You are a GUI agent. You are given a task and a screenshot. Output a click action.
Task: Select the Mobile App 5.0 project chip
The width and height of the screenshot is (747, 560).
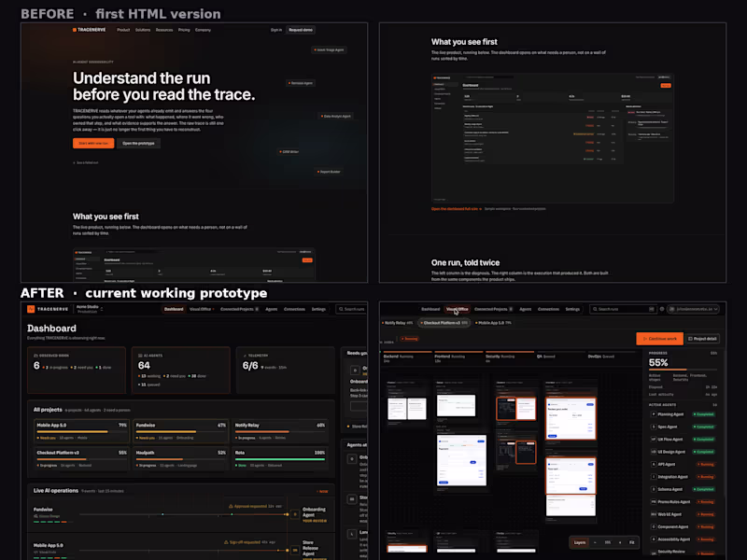494,323
